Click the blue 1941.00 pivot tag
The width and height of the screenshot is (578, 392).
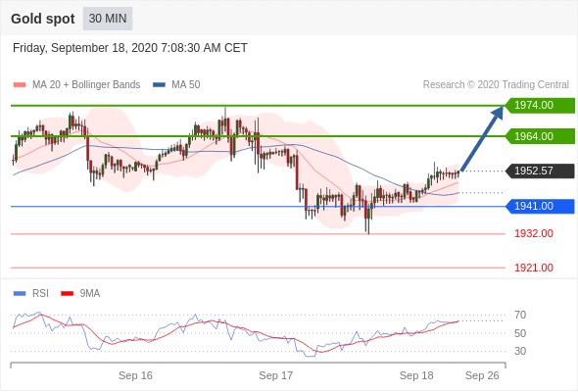point(540,206)
